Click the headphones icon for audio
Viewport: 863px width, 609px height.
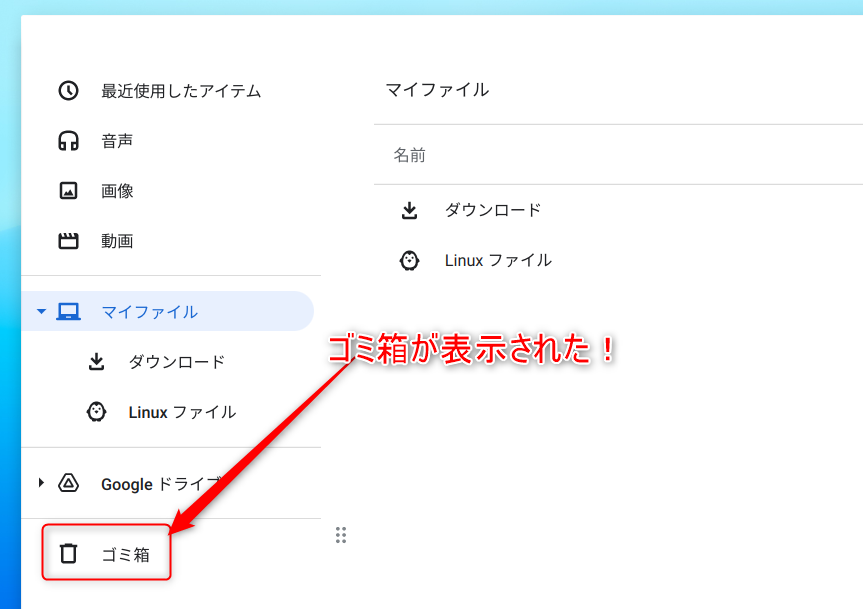[x=68, y=141]
